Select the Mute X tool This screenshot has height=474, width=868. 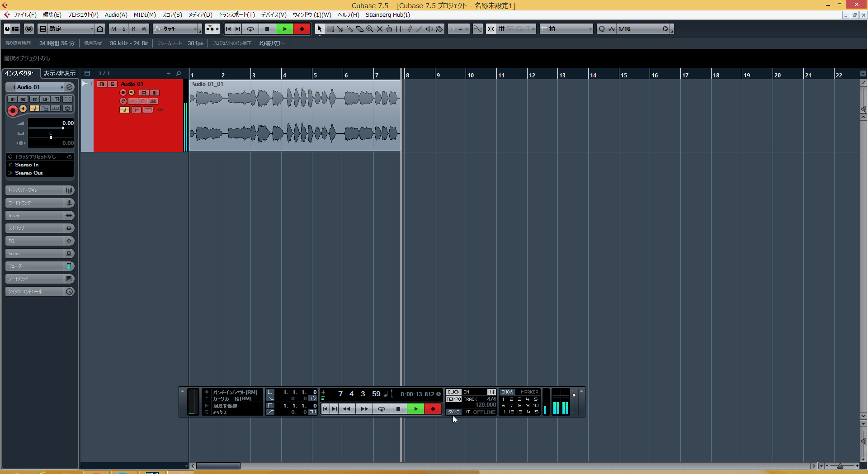[x=380, y=29]
